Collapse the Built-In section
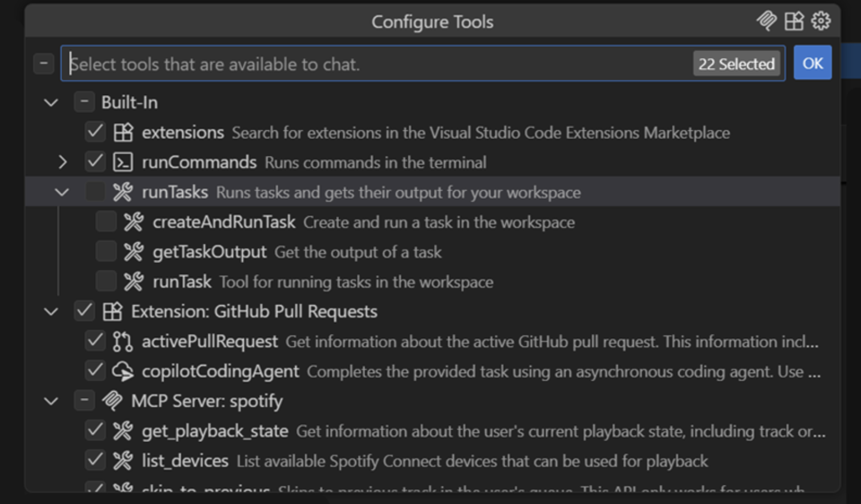 [x=51, y=102]
